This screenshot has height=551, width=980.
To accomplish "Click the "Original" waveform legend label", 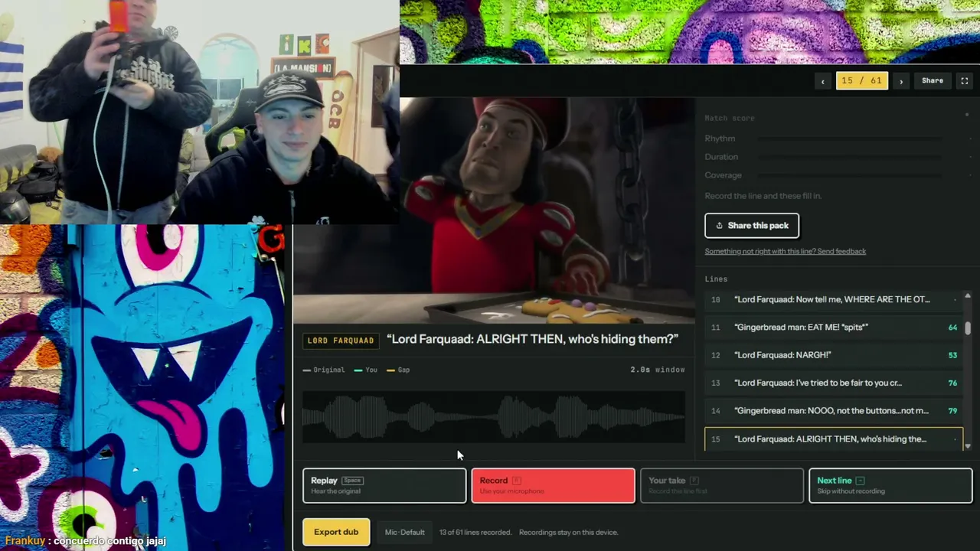I will [x=324, y=370].
